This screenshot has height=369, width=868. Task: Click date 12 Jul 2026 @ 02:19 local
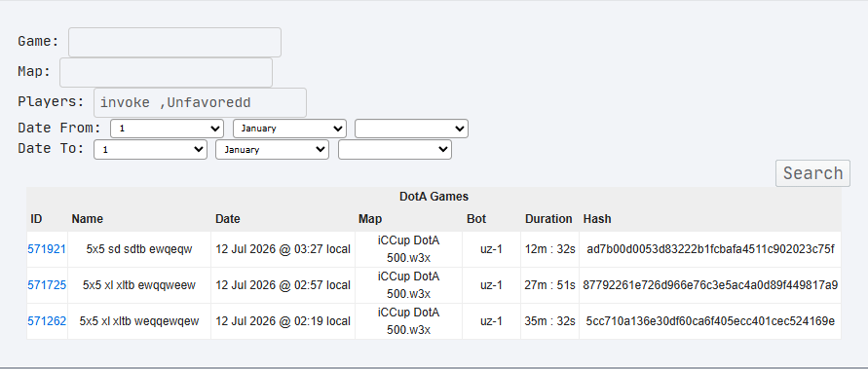point(283,321)
